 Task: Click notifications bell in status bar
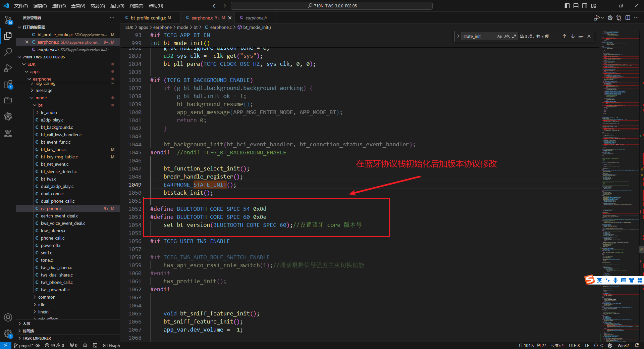point(637,345)
